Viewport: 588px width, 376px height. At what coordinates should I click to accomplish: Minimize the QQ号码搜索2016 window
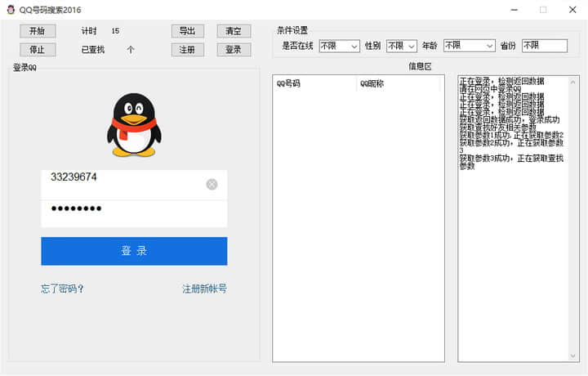(x=514, y=10)
